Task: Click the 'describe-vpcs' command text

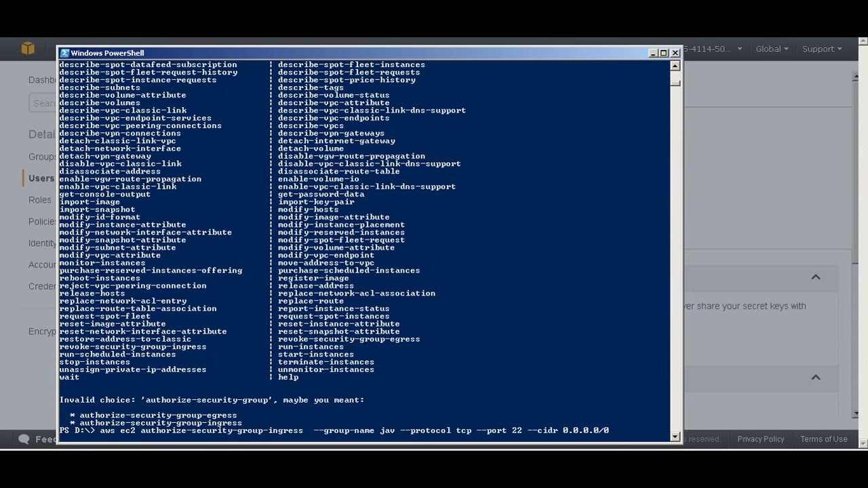Action: (x=311, y=125)
